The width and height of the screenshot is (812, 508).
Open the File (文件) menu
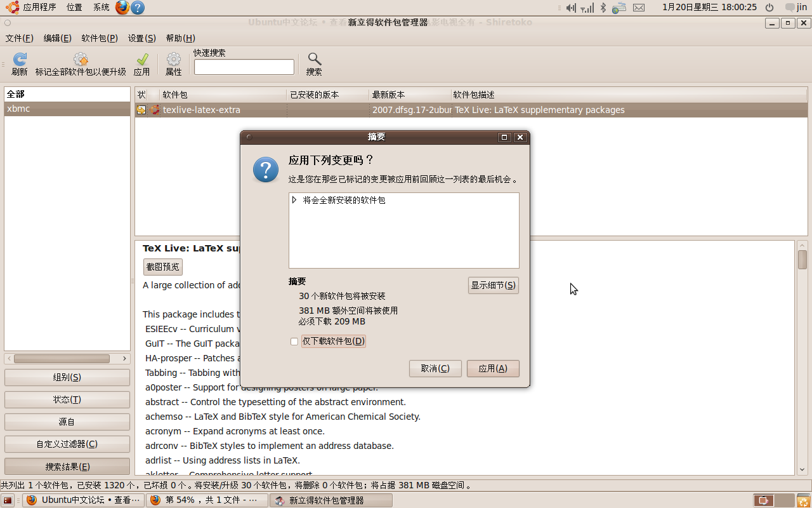[x=19, y=38]
